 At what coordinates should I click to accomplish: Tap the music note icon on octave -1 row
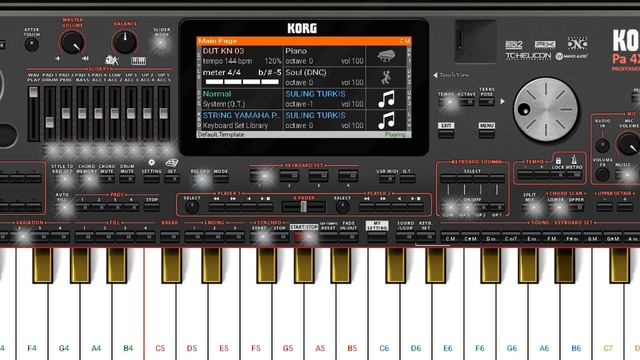tap(386, 99)
